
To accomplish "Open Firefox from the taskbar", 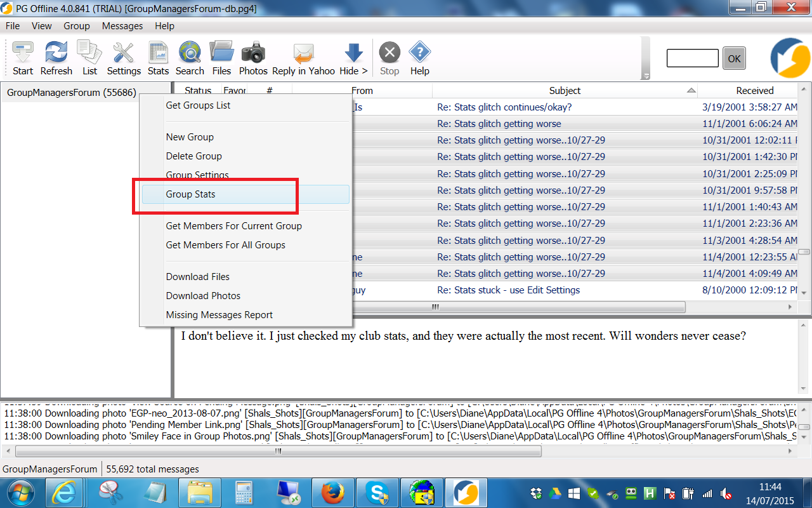I will point(333,493).
